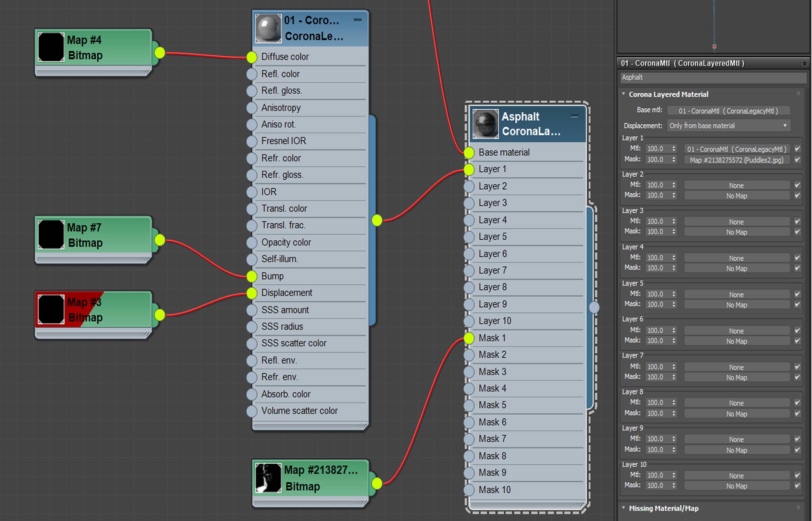Click the Asphalt node's sphere preview thumbnail
Image resolution: width=812 pixels, height=521 pixels.
click(x=486, y=124)
